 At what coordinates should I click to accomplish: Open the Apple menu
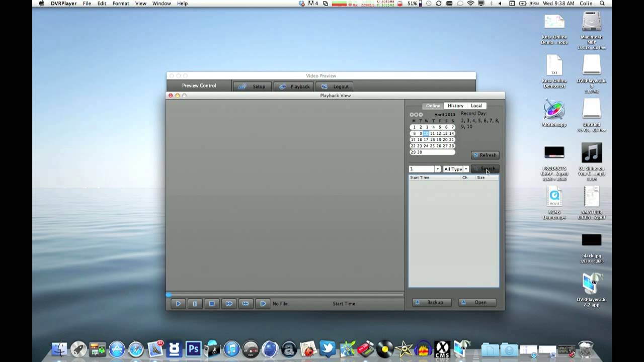41,4
